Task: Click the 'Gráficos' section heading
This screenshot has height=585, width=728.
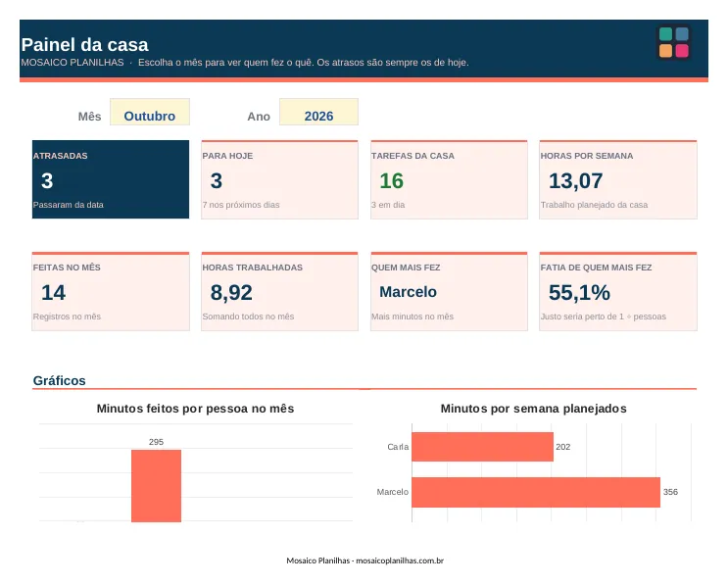Action: [60, 381]
